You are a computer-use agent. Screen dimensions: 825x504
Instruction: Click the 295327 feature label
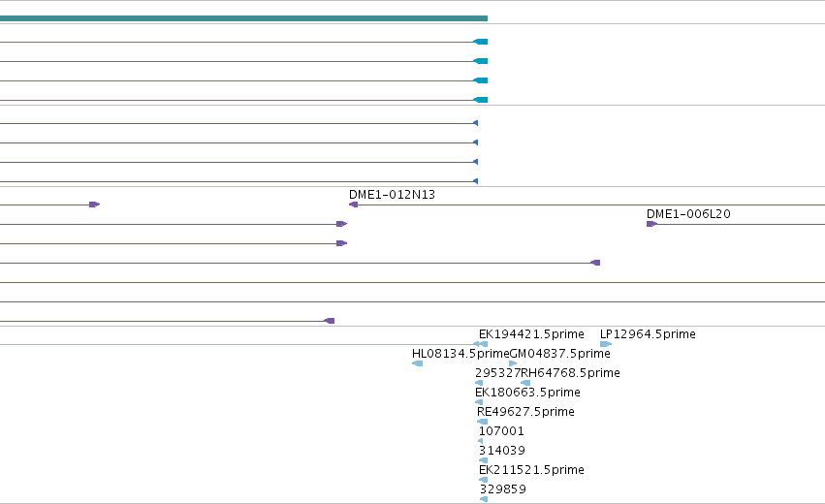(x=497, y=373)
